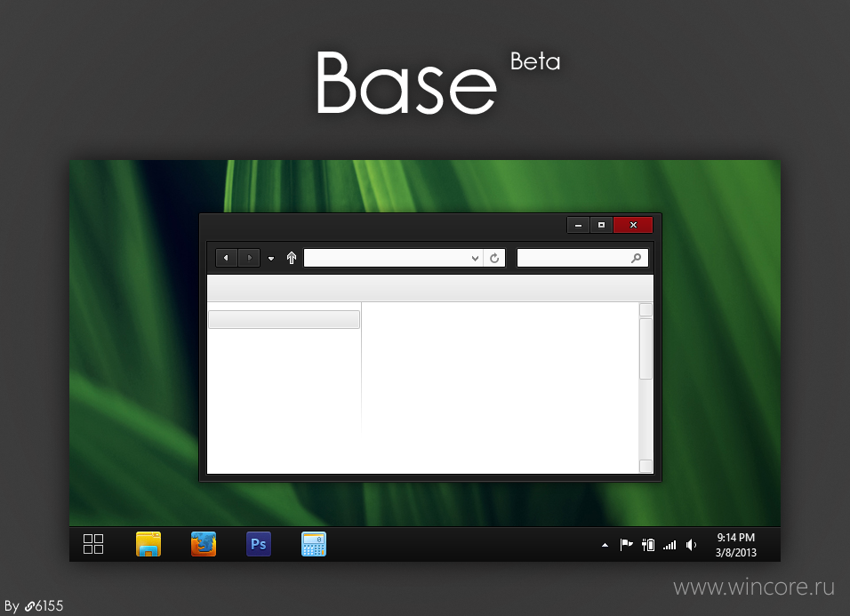Show hidden tray icons arrow
The image size is (850, 616).
605,545
